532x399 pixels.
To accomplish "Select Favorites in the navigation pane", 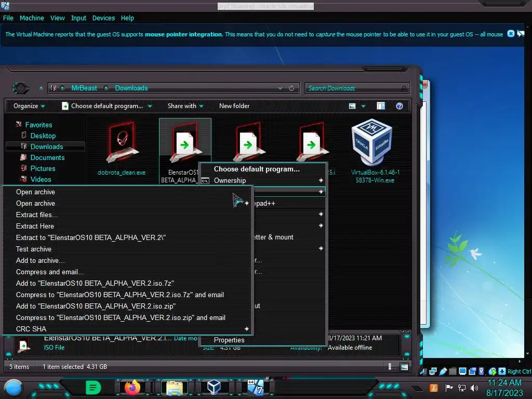I will point(38,125).
